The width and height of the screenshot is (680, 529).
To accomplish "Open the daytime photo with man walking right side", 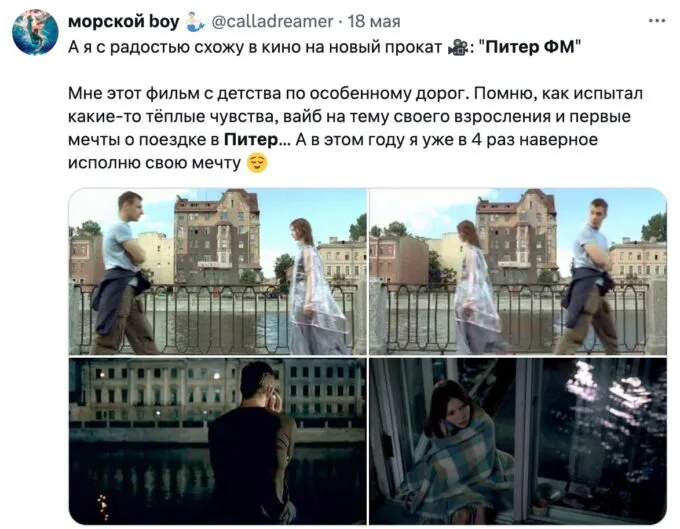I will point(518,271).
